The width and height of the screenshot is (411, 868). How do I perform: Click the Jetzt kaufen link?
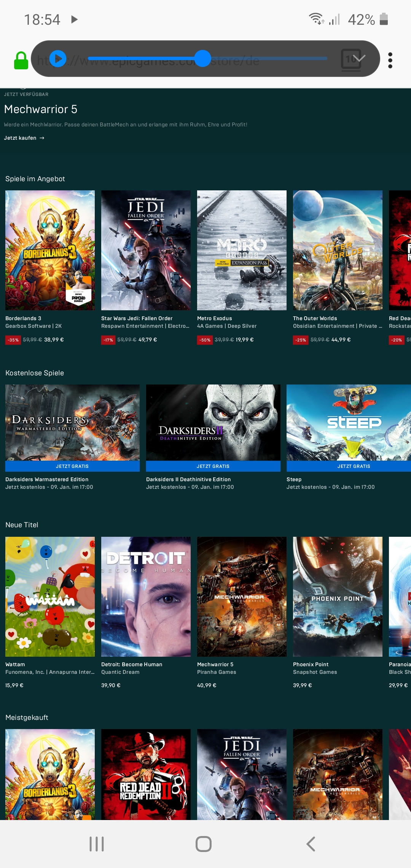coord(24,138)
